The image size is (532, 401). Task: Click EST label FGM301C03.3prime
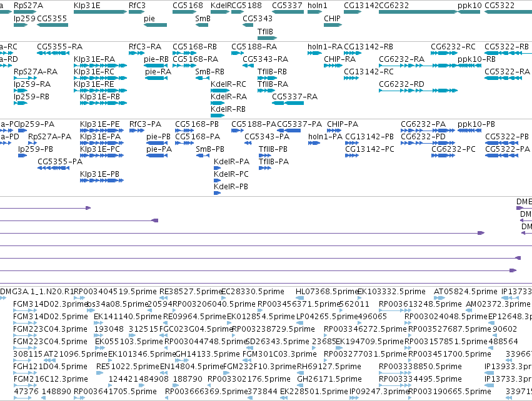tap(279, 354)
